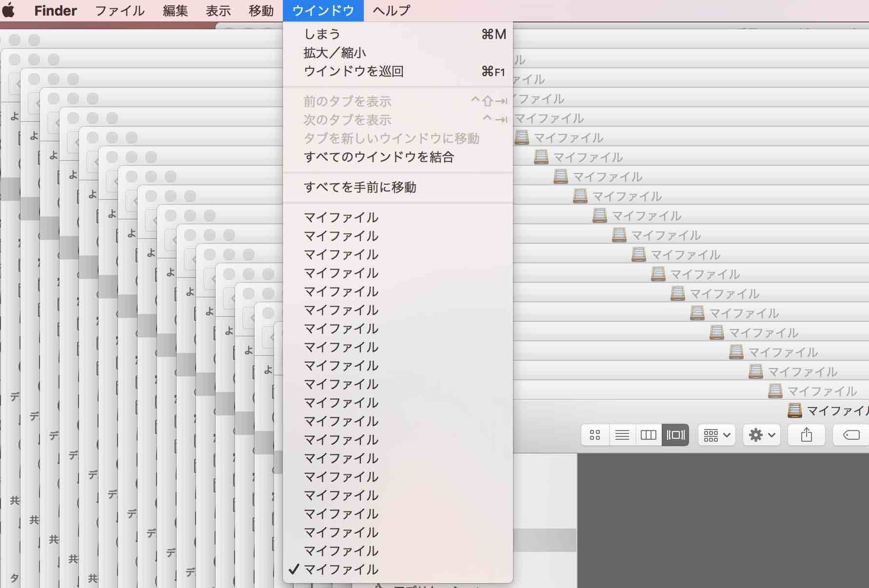Open the gear action menu in toolbar
This screenshot has height=588, width=869.
pos(762,435)
